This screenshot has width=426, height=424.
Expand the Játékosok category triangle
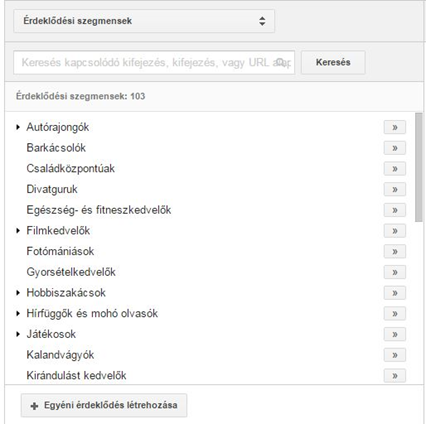(x=18, y=334)
